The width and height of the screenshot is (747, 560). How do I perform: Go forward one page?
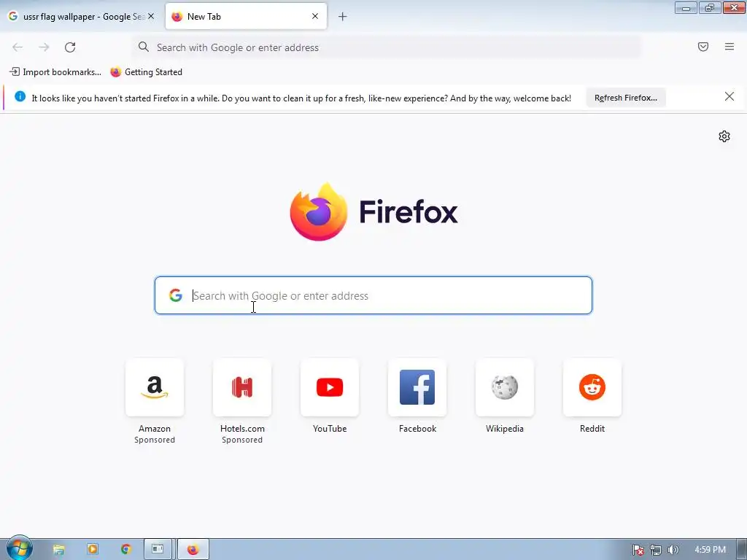click(44, 47)
